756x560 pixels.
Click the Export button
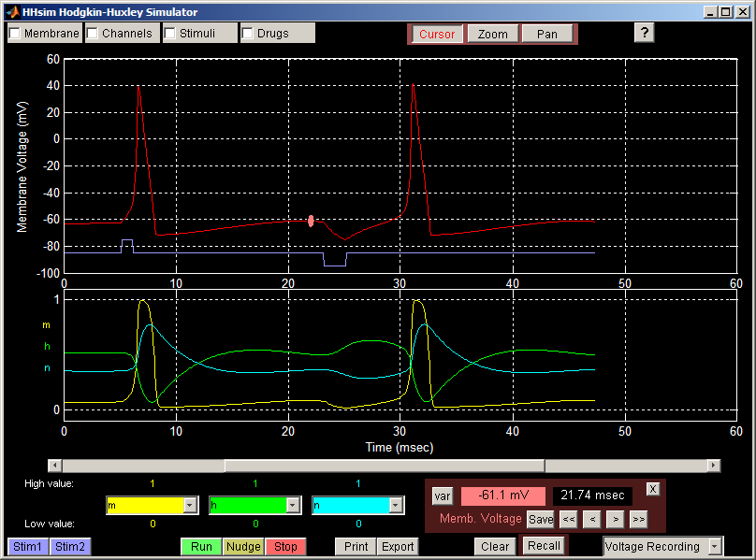click(x=398, y=547)
